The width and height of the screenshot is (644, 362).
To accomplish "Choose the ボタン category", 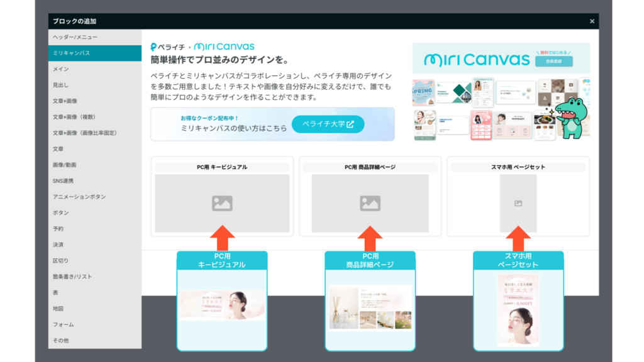I will [95, 213].
